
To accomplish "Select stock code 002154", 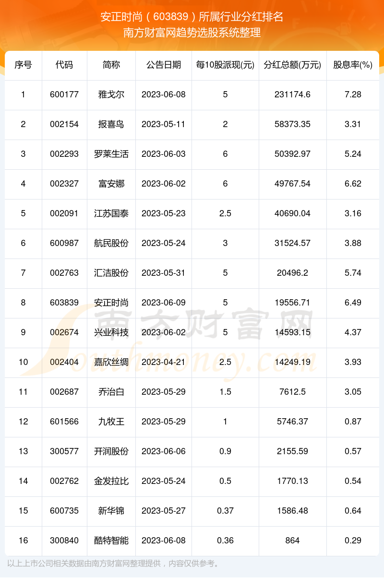I will point(64,124).
